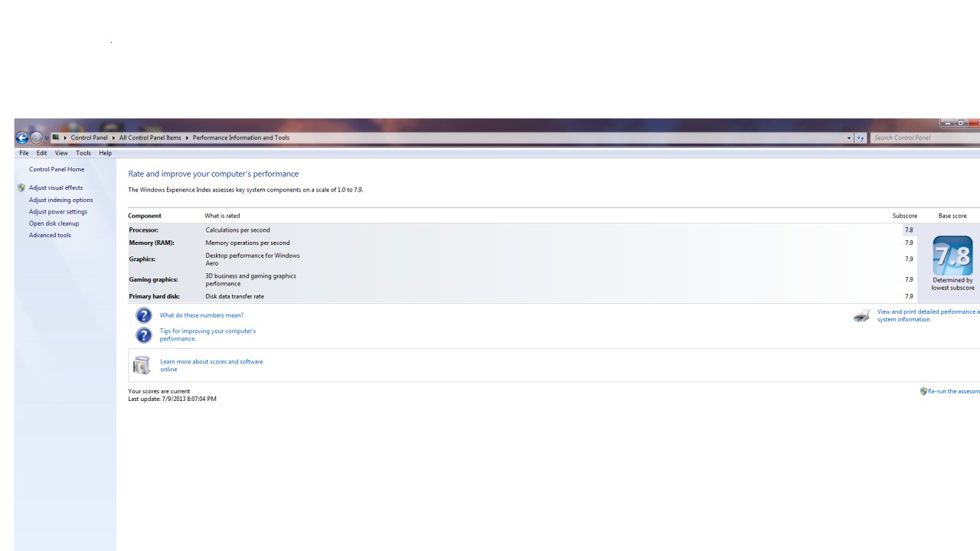
Task: Click Disk data transfer rate text
Action: pos(234,296)
